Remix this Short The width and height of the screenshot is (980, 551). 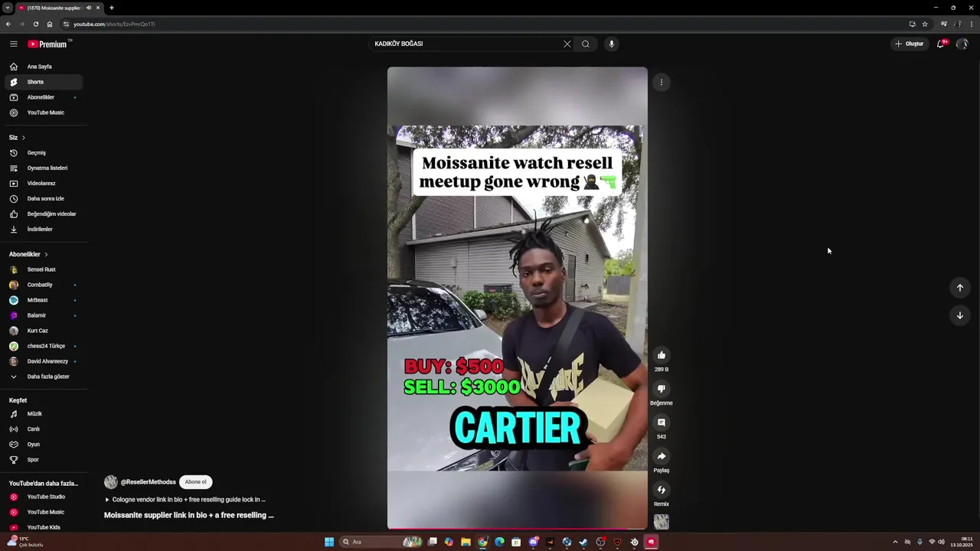(x=661, y=490)
